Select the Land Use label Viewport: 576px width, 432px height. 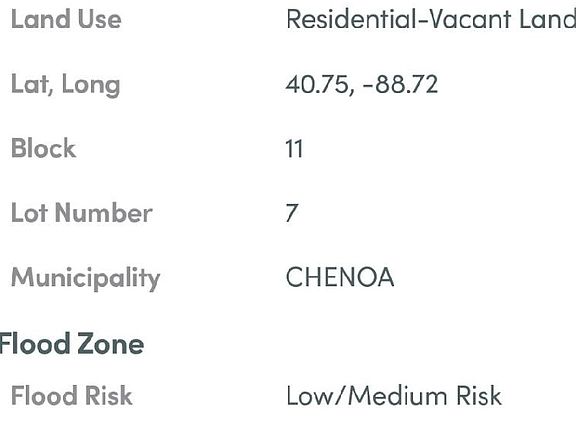coord(66,19)
